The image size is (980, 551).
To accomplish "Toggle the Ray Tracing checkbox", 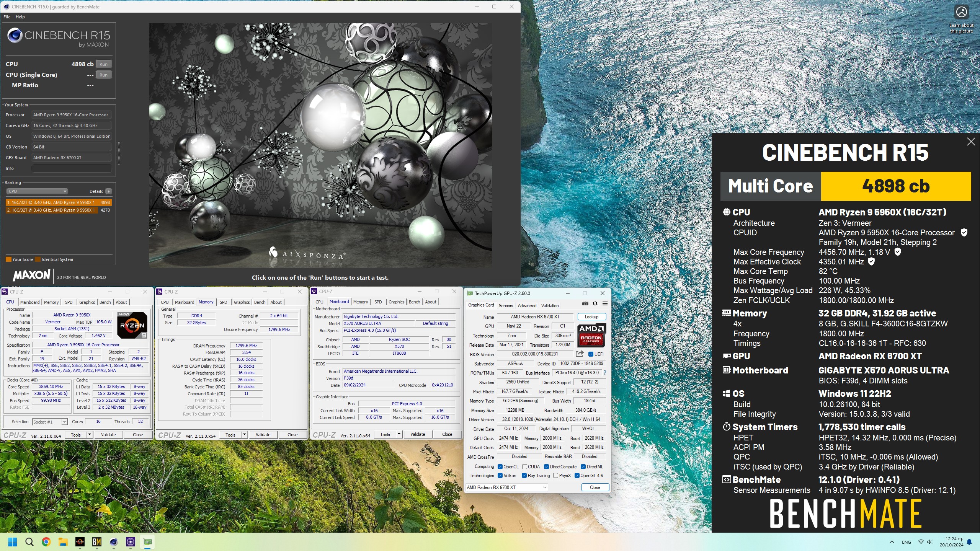I will click(x=524, y=476).
